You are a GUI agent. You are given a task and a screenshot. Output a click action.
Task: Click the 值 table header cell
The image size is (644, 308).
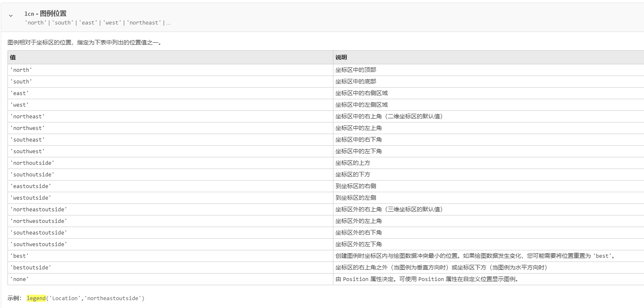tap(12, 57)
